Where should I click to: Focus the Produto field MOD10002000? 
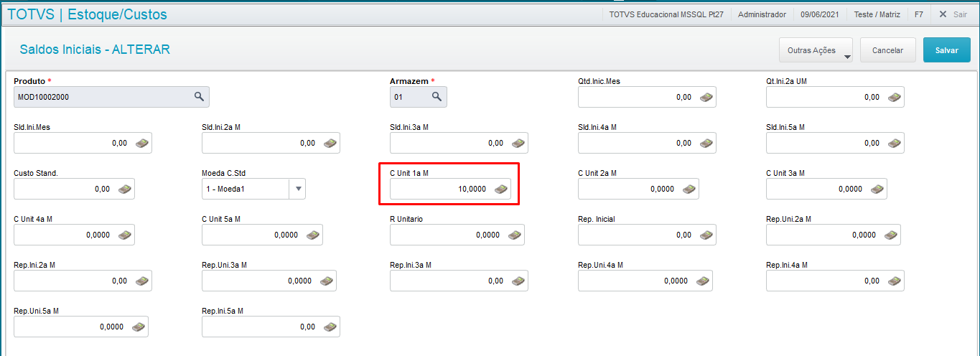click(111, 97)
